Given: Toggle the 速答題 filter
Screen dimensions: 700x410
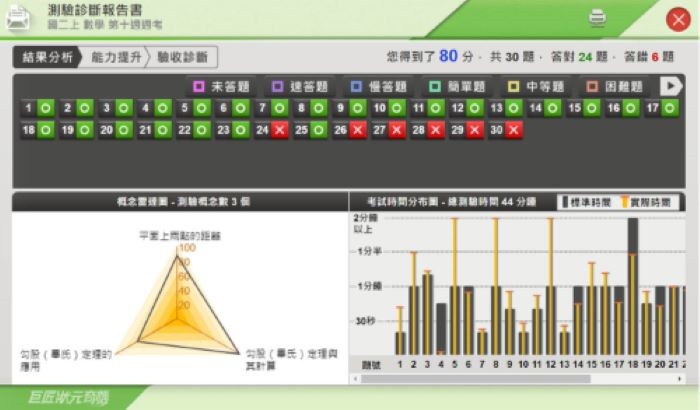Looking at the screenshot, I should click(298, 87).
